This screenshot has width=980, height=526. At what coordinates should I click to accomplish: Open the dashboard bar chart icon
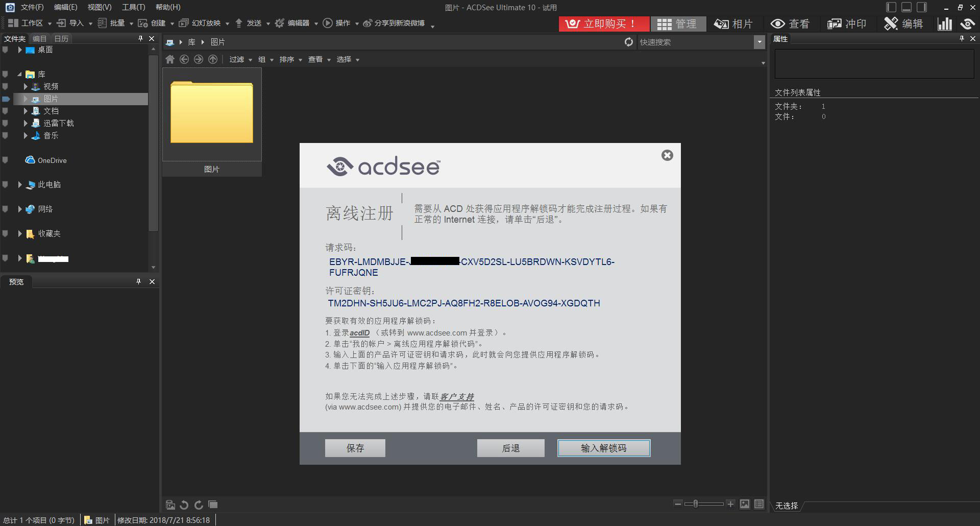(944, 23)
